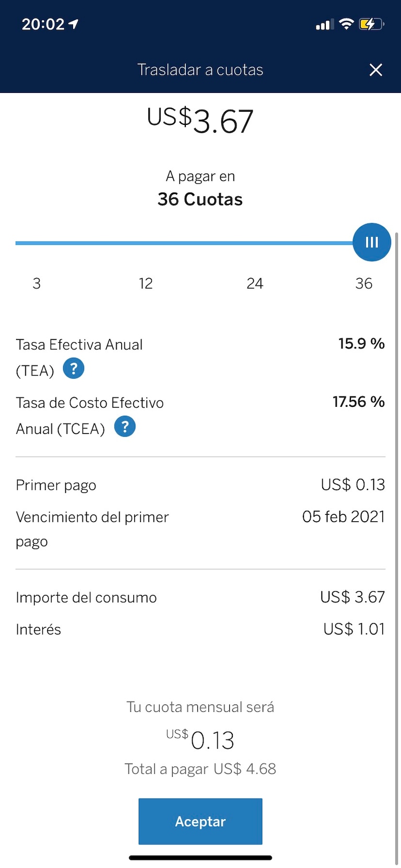Select the 3 cuotas slider mark

tap(37, 284)
